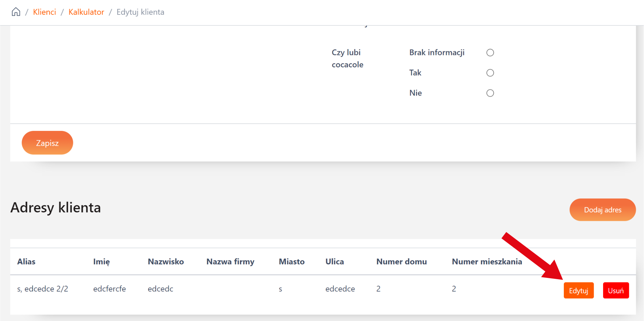Delete the address with Usuń button

click(x=615, y=290)
